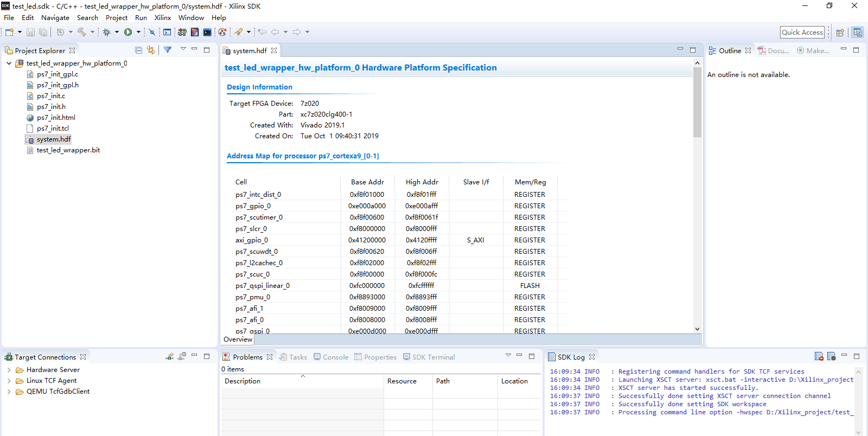Click the Program FPGA toolbar icon
868x436 pixels.
pos(195,32)
